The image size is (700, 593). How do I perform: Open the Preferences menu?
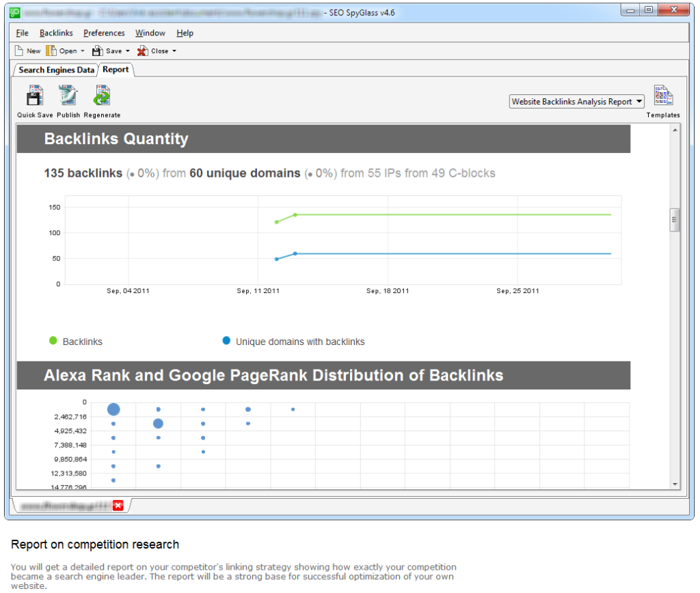tap(104, 33)
